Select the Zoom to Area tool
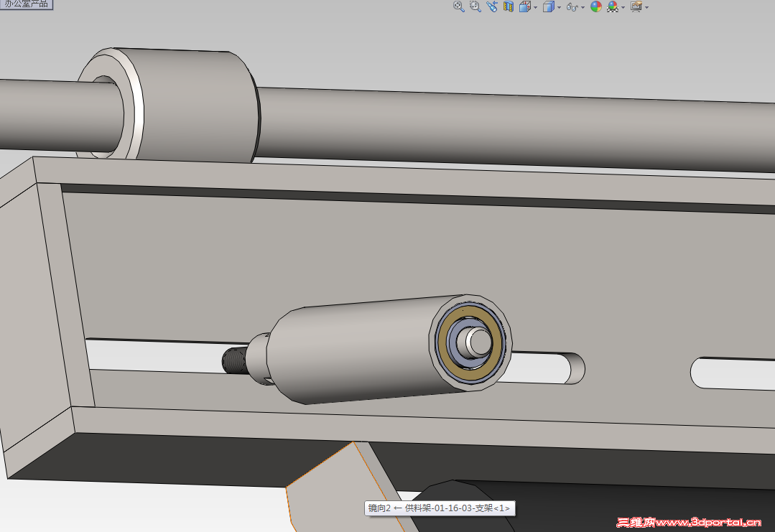 475,6
